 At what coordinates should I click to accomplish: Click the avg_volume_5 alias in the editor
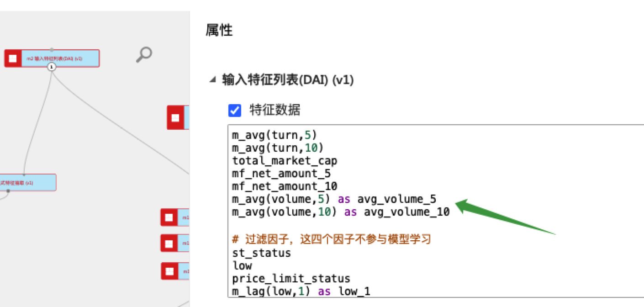396,199
